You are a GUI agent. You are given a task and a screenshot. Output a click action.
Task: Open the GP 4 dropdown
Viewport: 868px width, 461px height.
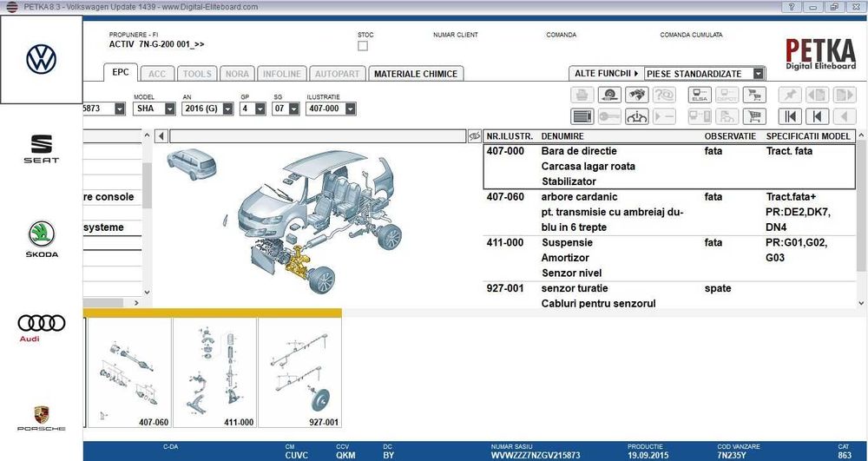tap(260, 109)
